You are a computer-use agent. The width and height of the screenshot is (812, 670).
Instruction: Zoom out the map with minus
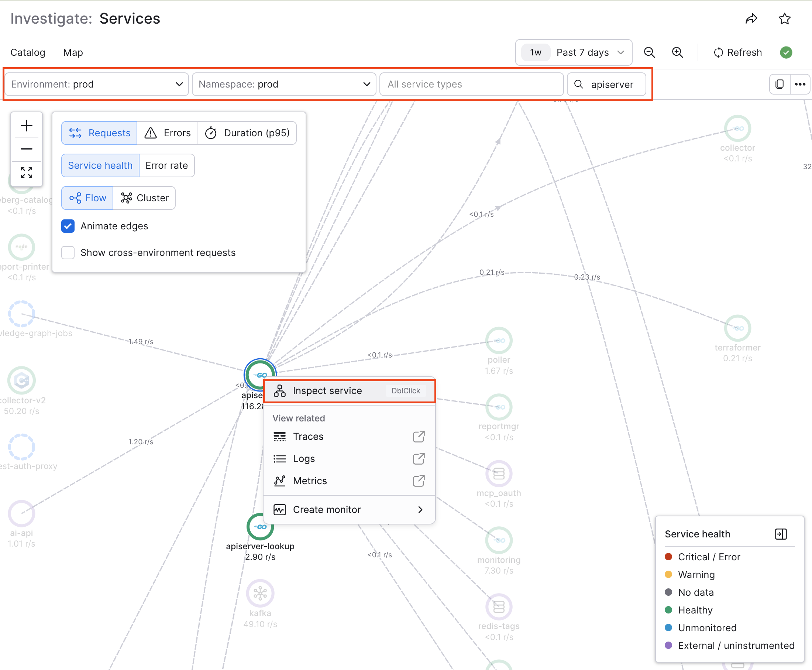[x=27, y=149]
